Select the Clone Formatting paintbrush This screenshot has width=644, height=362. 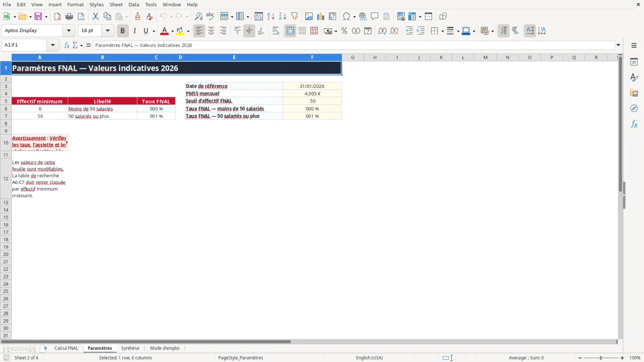point(137,17)
